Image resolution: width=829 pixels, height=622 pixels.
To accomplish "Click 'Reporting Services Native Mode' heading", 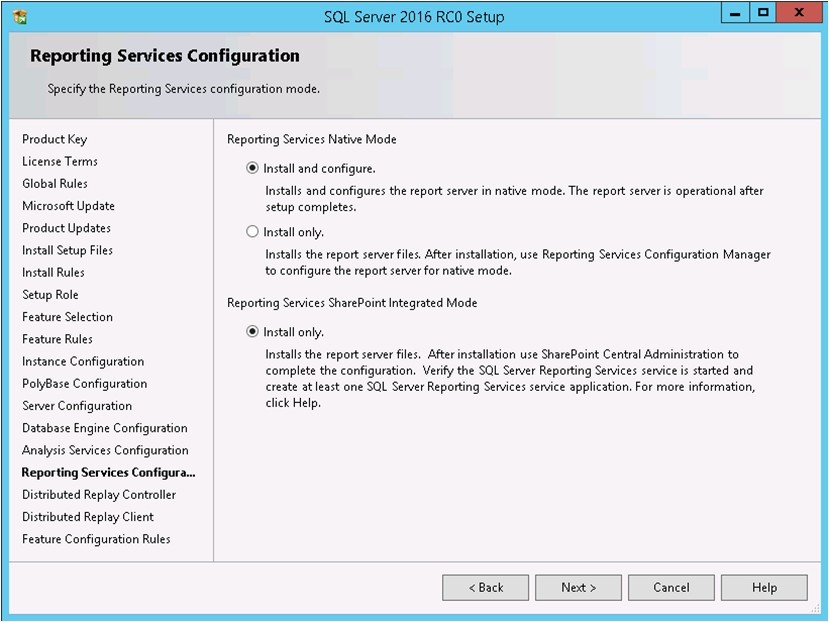I will [x=312, y=139].
